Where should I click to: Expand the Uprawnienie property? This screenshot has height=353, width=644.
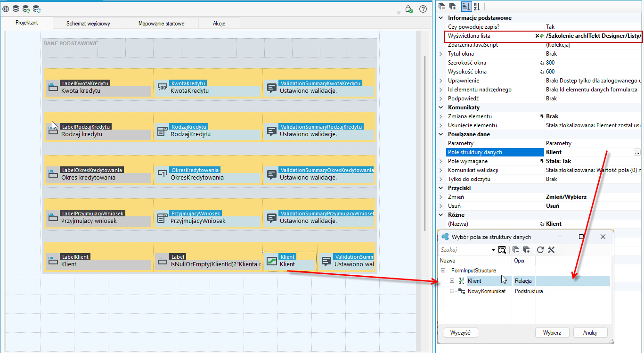tap(441, 81)
